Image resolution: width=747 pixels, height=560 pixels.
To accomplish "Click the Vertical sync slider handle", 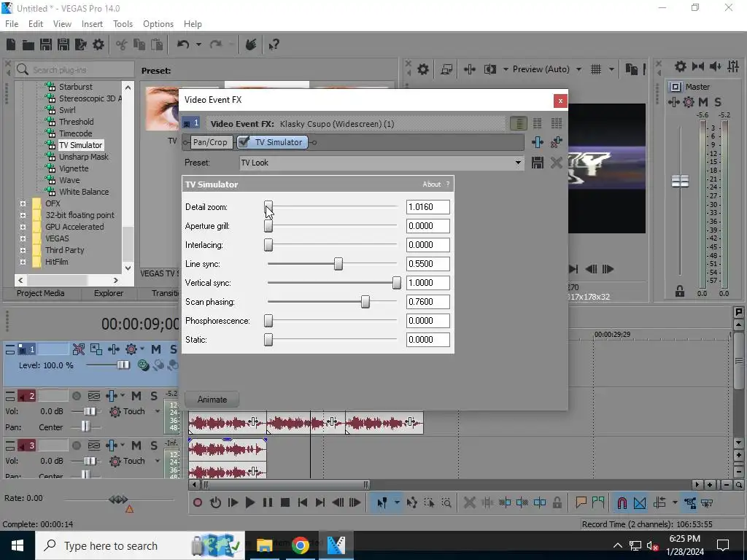I will point(396,283).
